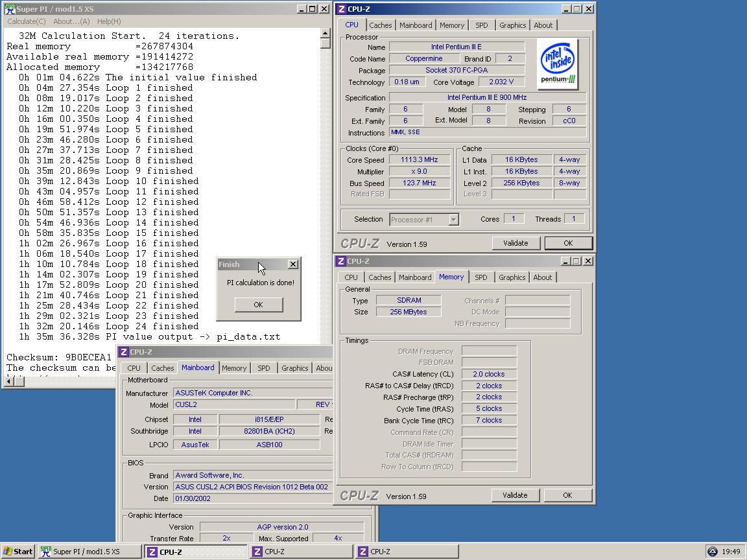The width and height of the screenshot is (747, 560).
Task: Click the memory Type field SDRAM
Action: pos(409,300)
